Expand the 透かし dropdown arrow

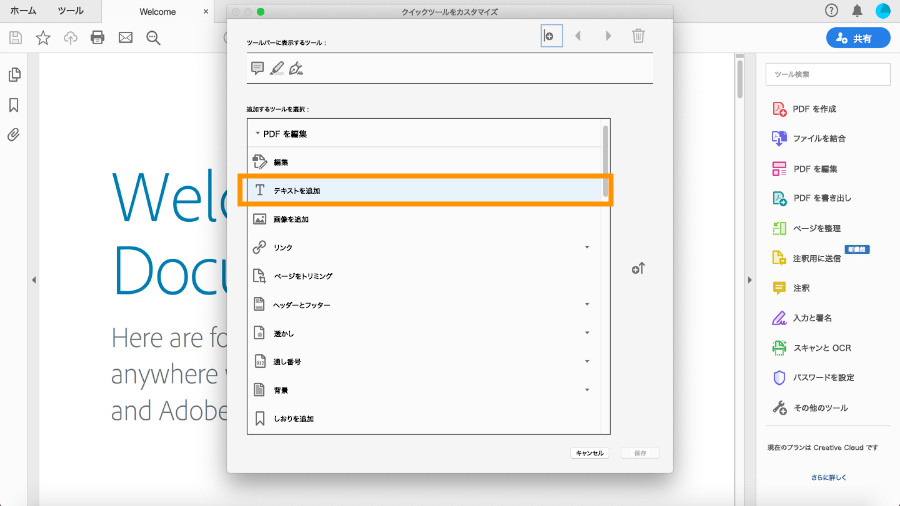587,333
